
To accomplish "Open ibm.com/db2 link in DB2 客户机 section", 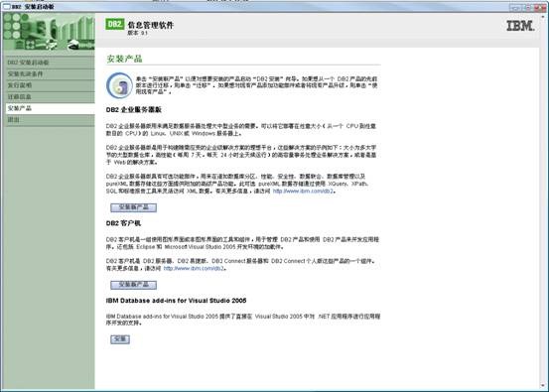I will pos(194,269).
